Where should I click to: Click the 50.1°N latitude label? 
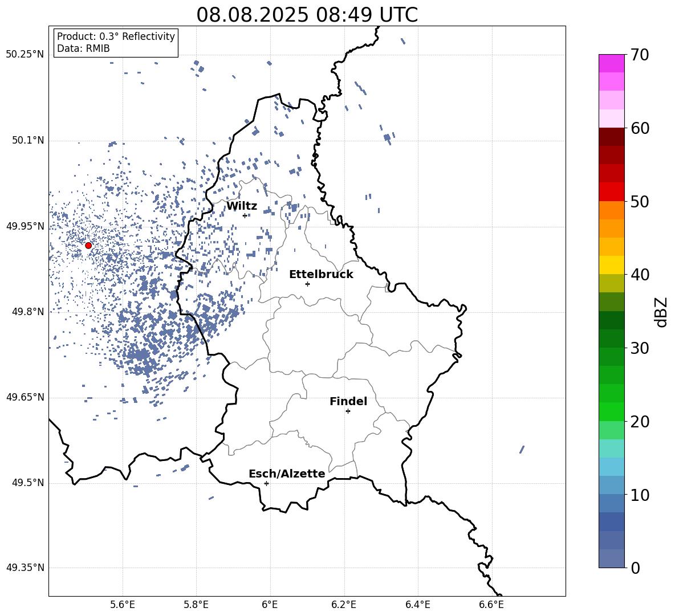pyautogui.click(x=28, y=141)
